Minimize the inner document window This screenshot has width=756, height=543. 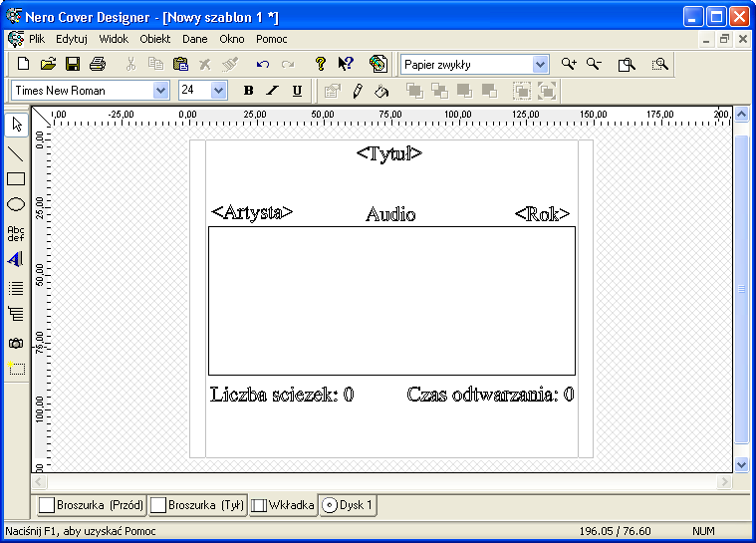pyautogui.click(x=706, y=40)
